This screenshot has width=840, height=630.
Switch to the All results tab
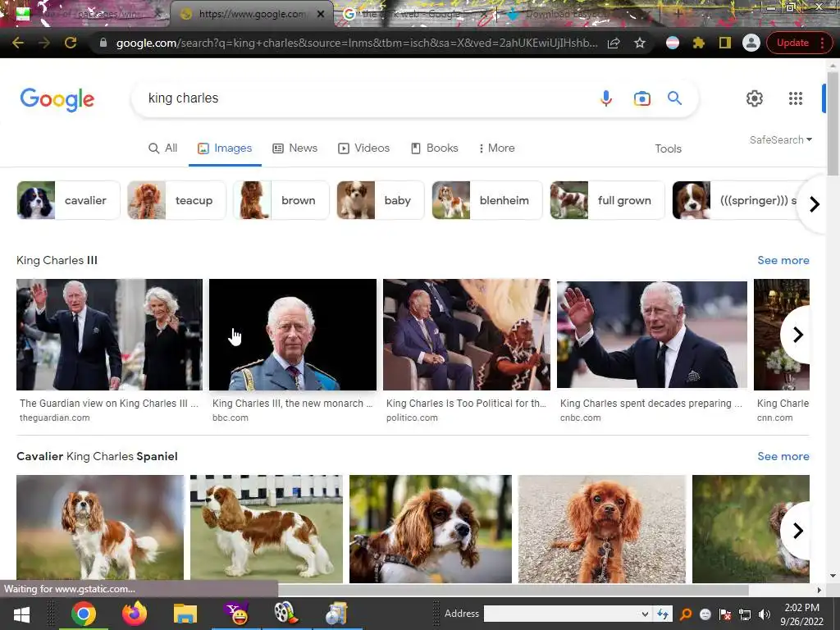click(x=163, y=148)
